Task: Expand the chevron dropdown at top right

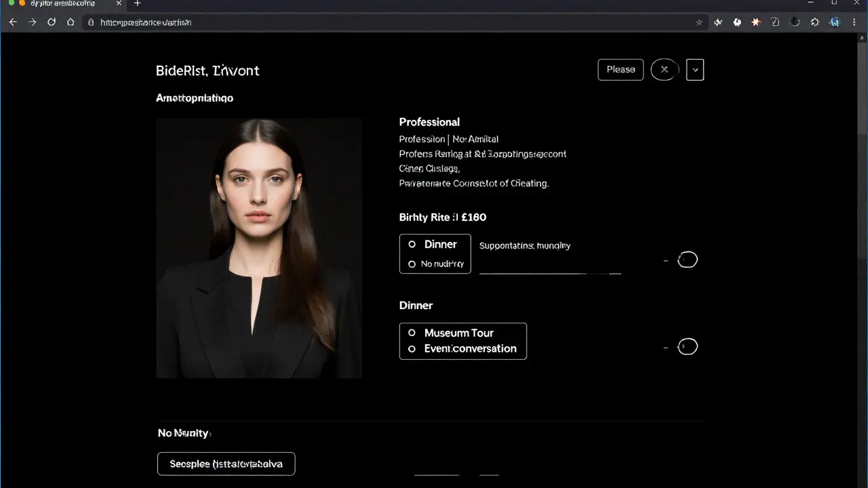Action: click(x=695, y=70)
